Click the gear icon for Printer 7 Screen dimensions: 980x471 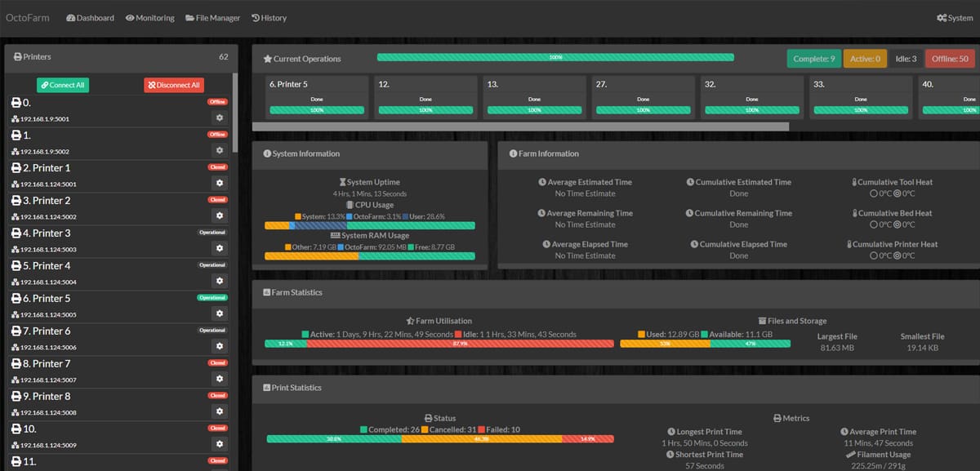pyautogui.click(x=219, y=379)
